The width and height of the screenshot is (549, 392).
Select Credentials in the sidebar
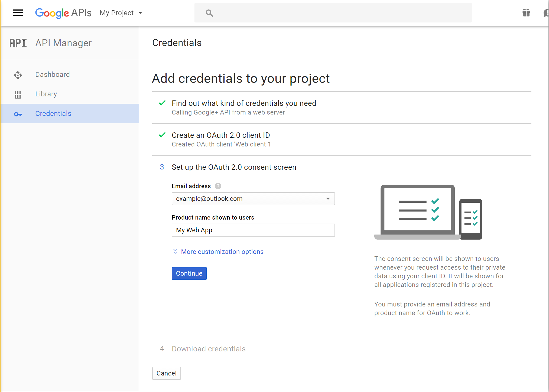[x=70, y=113]
